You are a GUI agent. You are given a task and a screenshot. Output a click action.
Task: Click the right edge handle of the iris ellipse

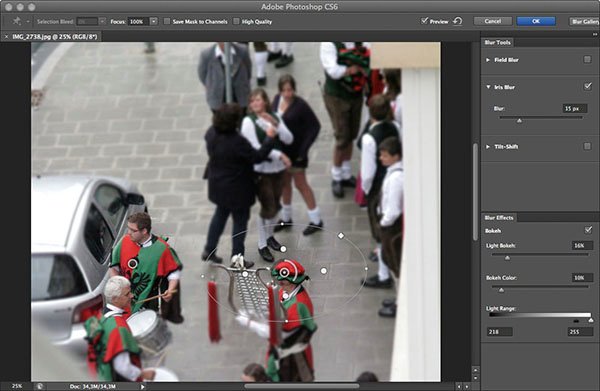[x=366, y=269]
